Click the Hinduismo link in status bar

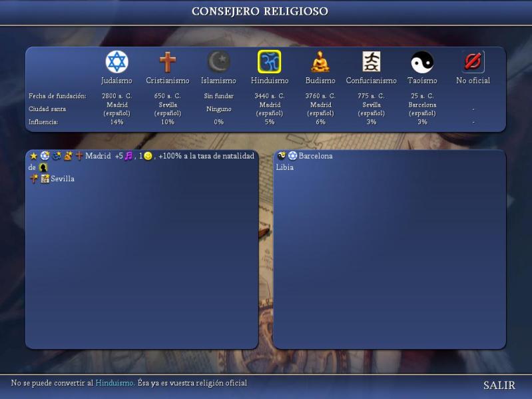click(x=115, y=383)
